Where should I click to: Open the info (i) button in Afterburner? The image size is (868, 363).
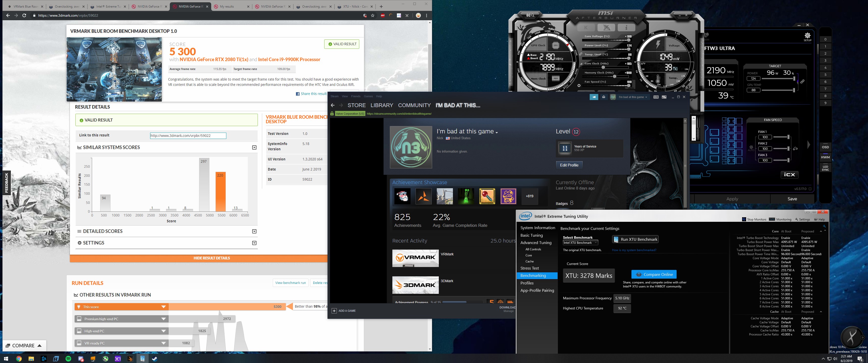626,27
